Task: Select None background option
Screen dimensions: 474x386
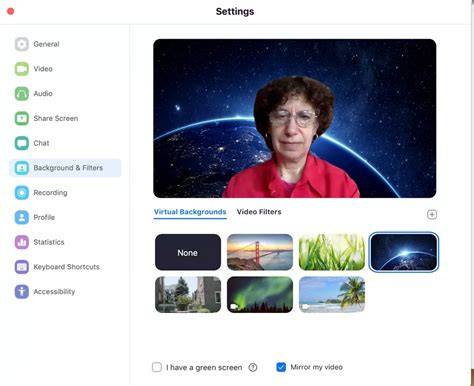Action: click(188, 252)
